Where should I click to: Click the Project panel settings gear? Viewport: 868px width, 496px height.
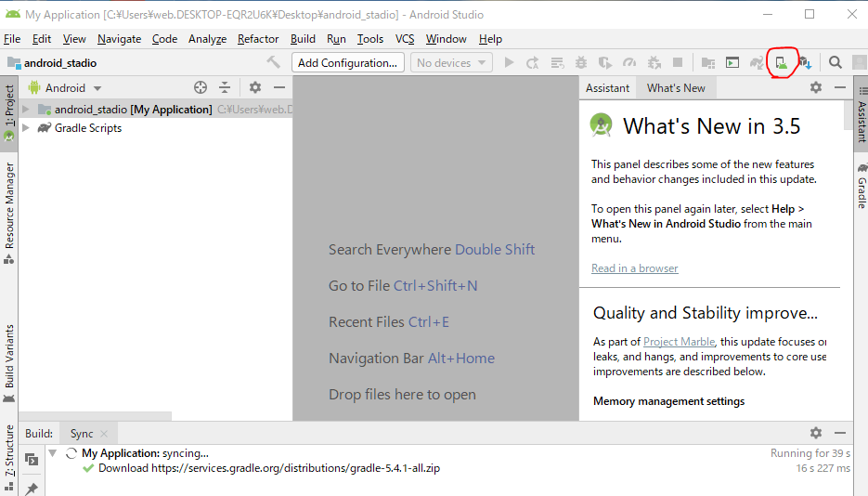[x=255, y=87]
